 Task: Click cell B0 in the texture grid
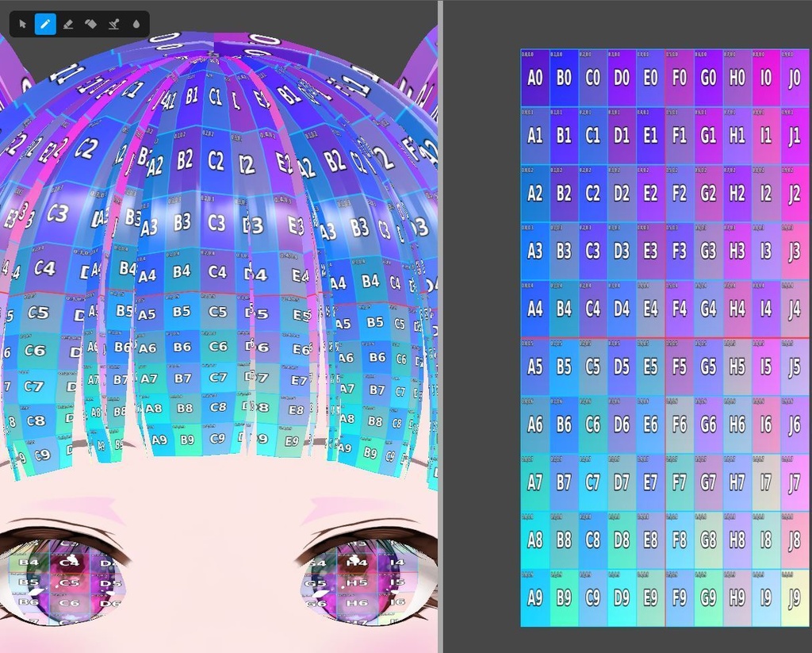(x=564, y=79)
